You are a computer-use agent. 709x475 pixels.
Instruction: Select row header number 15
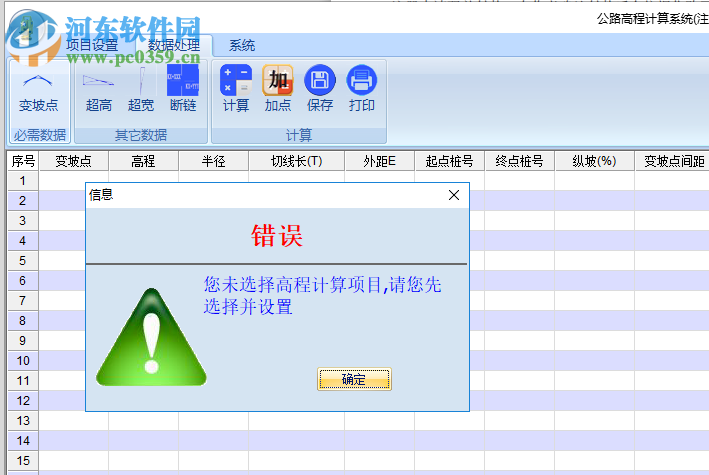pos(23,461)
